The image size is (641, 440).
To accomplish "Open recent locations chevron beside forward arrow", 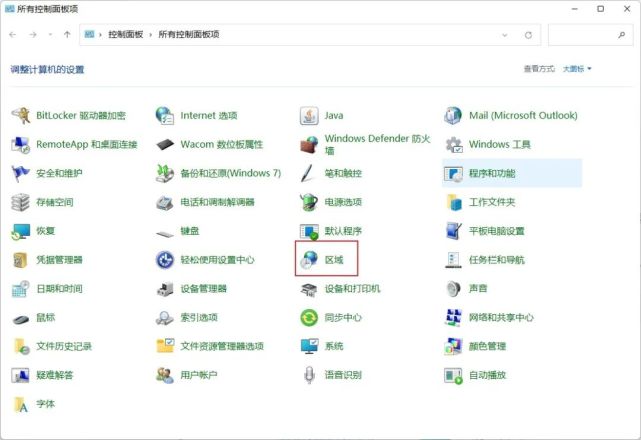I will coord(49,35).
